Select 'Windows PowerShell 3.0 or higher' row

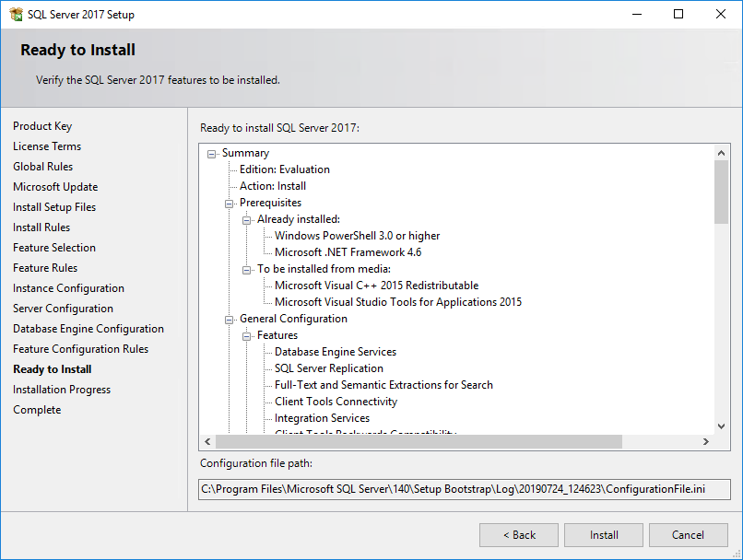point(358,236)
